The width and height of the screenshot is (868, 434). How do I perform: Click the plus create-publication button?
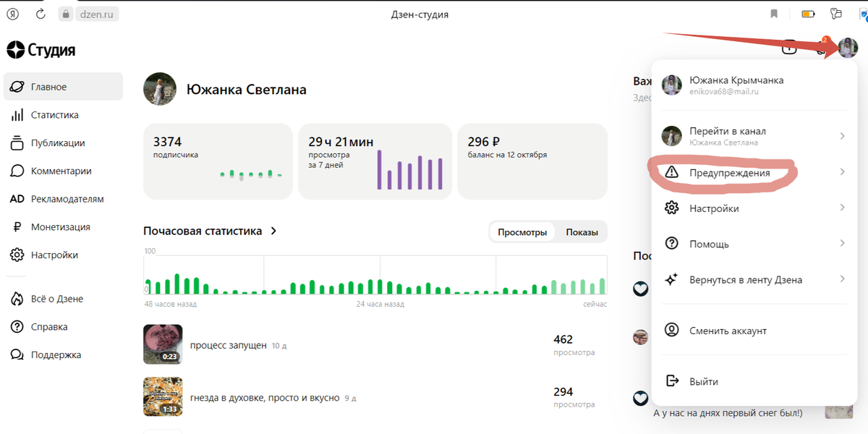(789, 48)
